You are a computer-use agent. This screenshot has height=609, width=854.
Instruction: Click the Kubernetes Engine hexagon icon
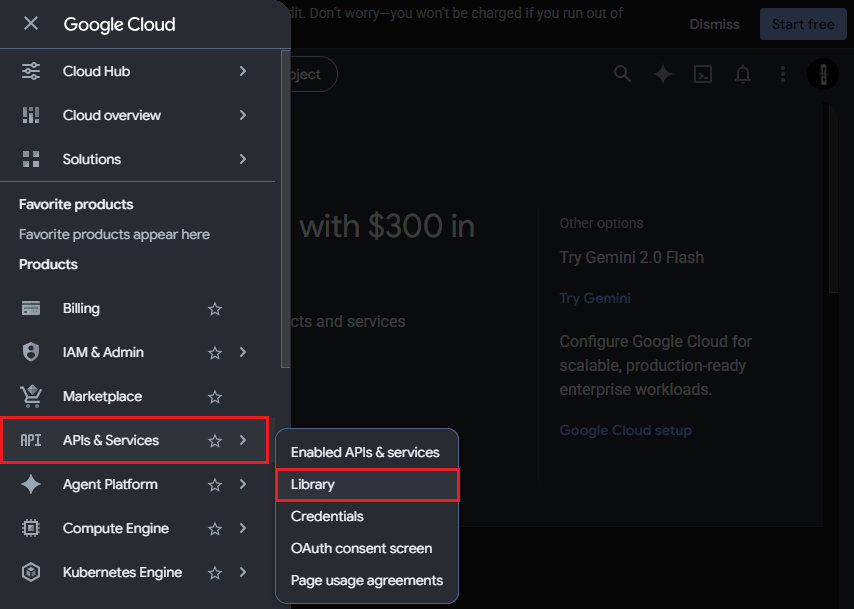coord(31,572)
